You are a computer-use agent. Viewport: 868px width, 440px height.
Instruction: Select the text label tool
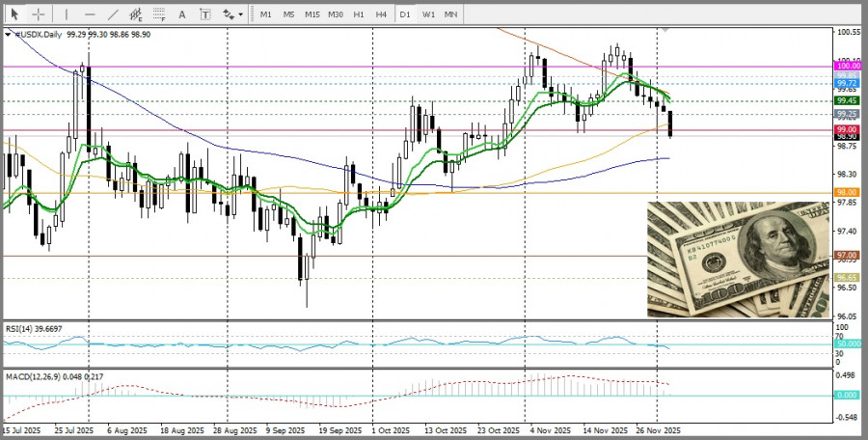205,14
